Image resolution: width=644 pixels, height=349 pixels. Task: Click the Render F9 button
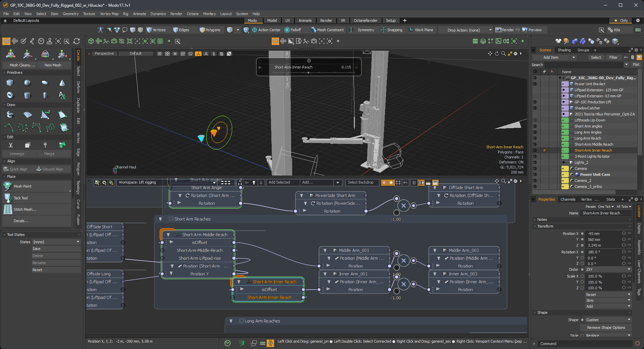(507, 30)
